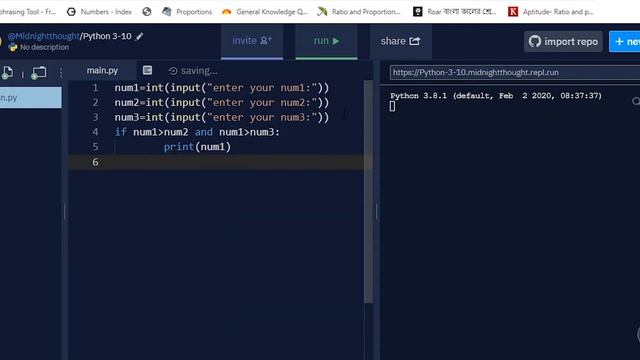Click the Python 3.8.1 version text in console
This screenshot has height=360, width=640.
[496, 96]
